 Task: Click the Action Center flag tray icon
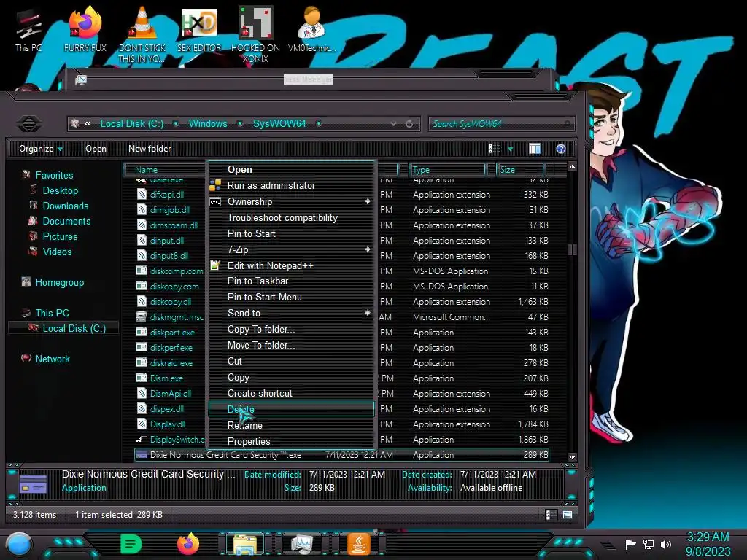pyautogui.click(x=630, y=544)
